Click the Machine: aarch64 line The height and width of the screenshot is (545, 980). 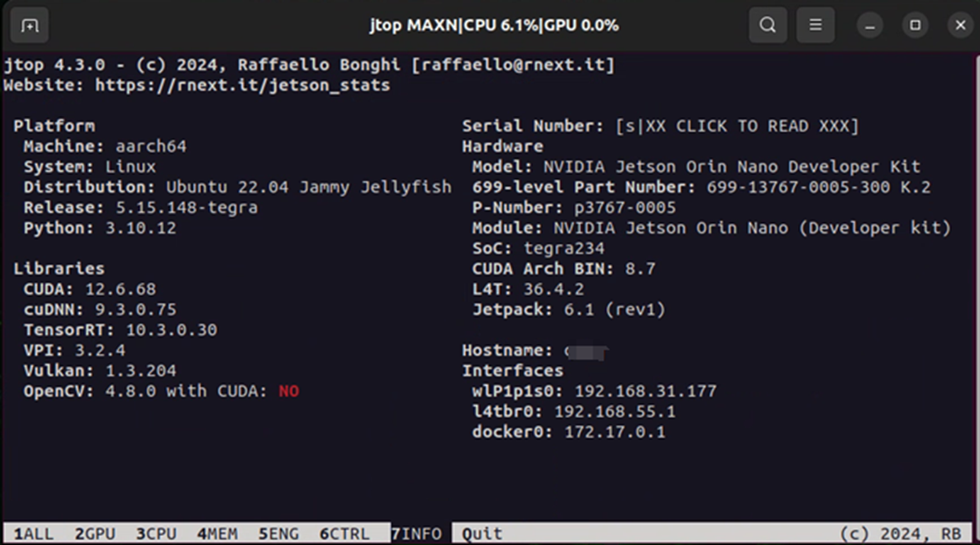tap(105, 147)
